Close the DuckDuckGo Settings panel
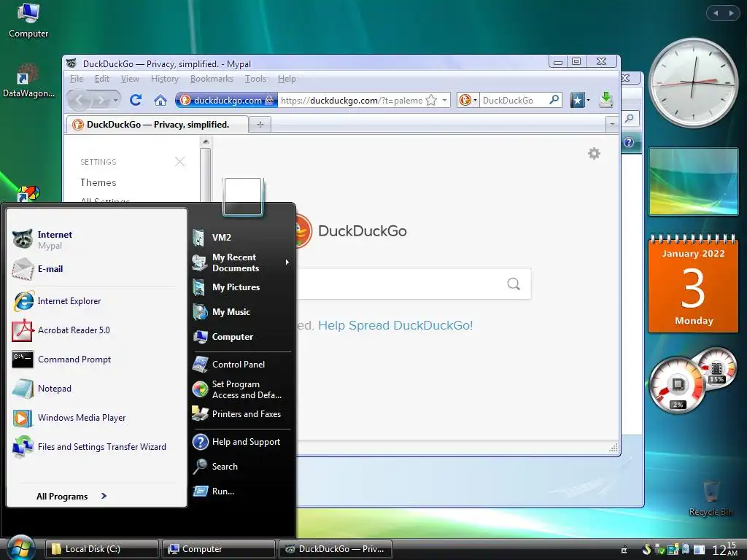Screen dimensions: 747x560 (x=179, y=162)
